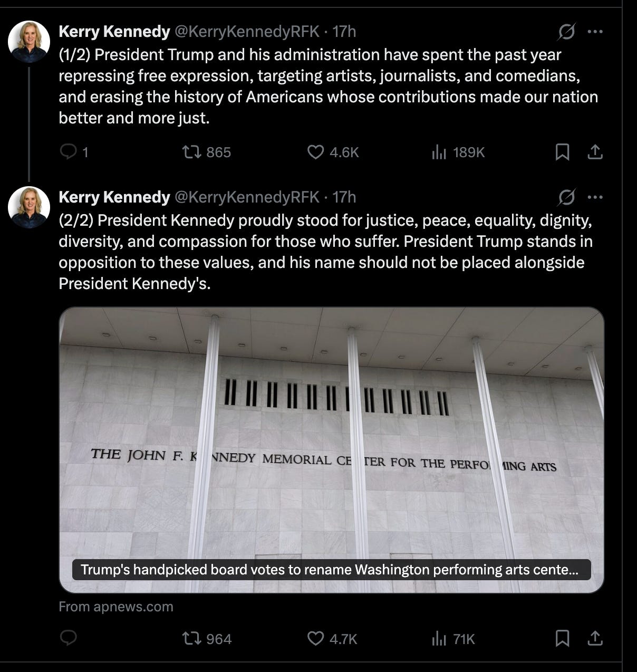Share the first tweet
The width and height of the screenshot is (637, 672).
[595, 152]
